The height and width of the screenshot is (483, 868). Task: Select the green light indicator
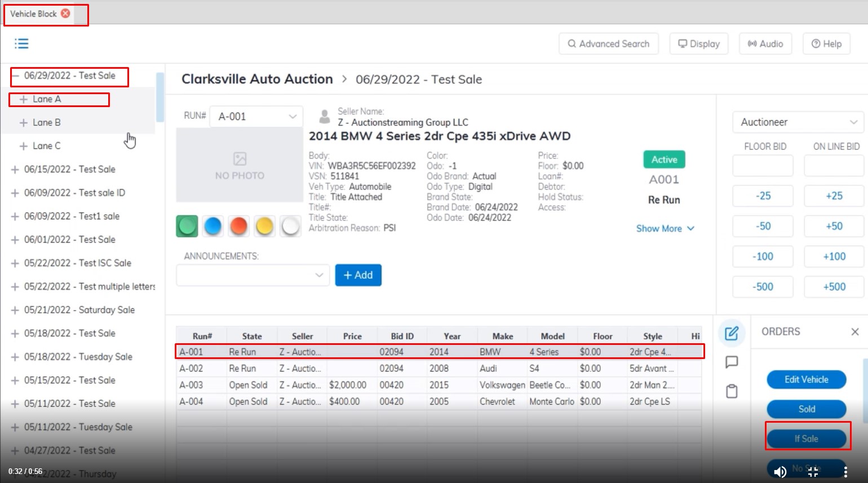[187, 226]
